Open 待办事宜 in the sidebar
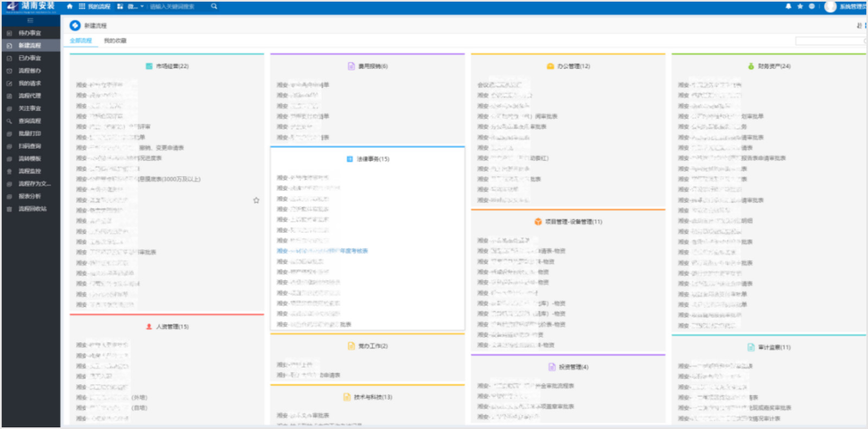 click(30, 33)
